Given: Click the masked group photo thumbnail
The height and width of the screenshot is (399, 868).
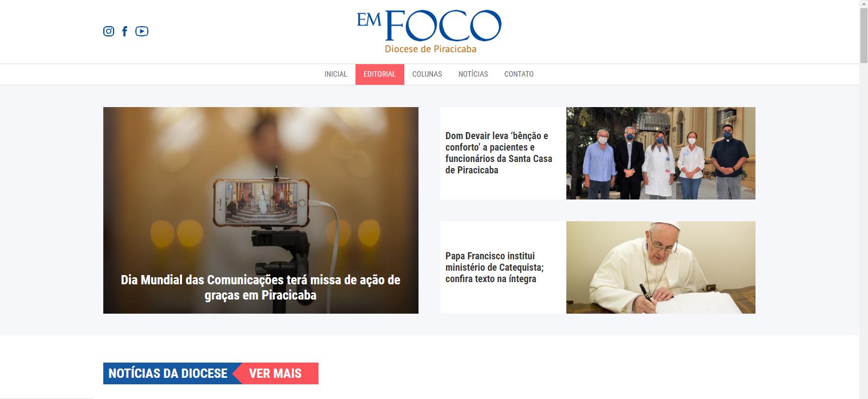Looking at the screenshot, I should [x=661, y=153].
